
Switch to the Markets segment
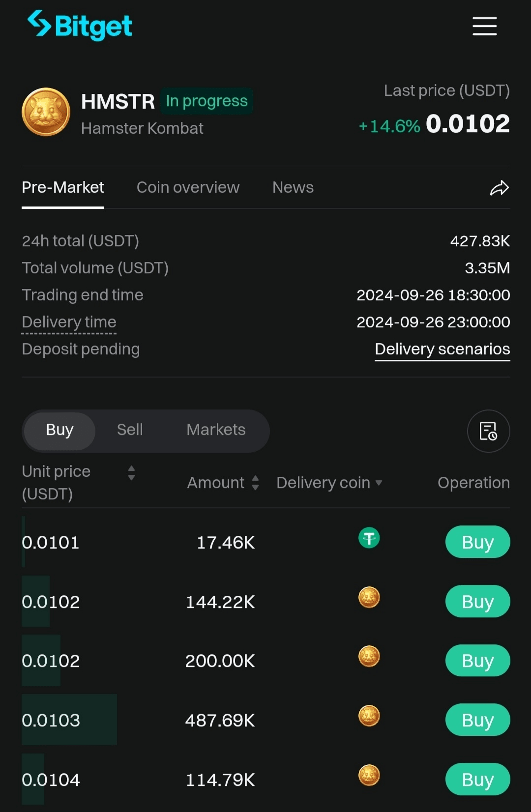(x=216, y=430)
